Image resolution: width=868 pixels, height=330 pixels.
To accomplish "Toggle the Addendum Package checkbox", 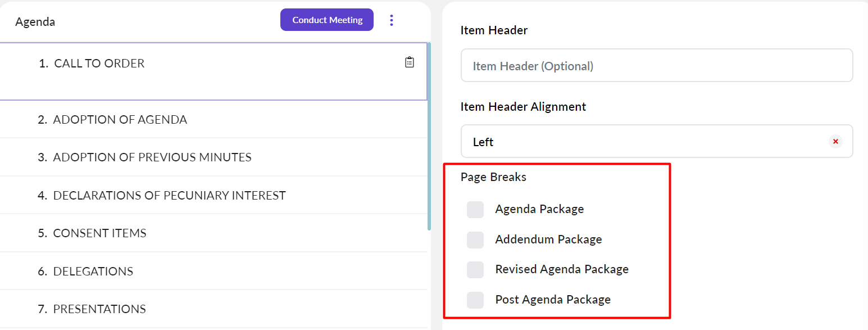I will click(x=475, y=239).
